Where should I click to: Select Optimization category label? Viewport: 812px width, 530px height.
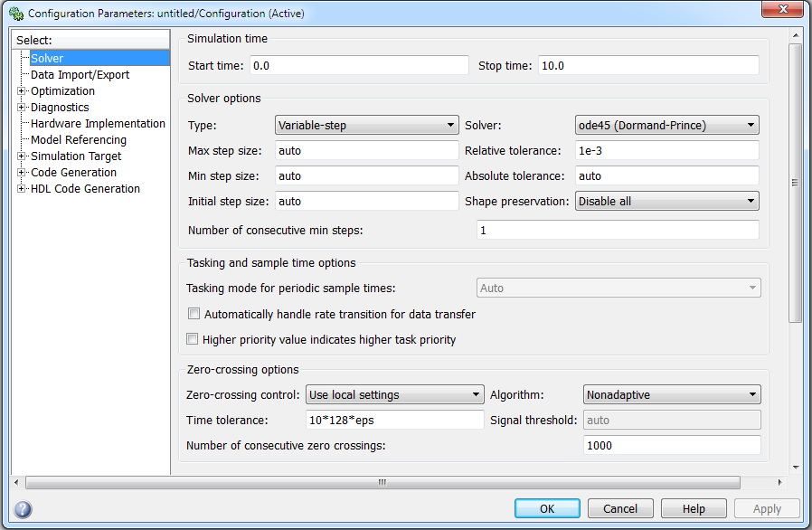[x=62, y=91]
